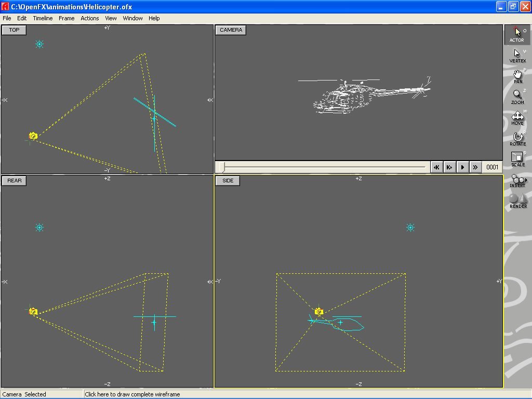Open the View menu
Viewport: 532px width, 399px height.
click(x=111, y=18)
